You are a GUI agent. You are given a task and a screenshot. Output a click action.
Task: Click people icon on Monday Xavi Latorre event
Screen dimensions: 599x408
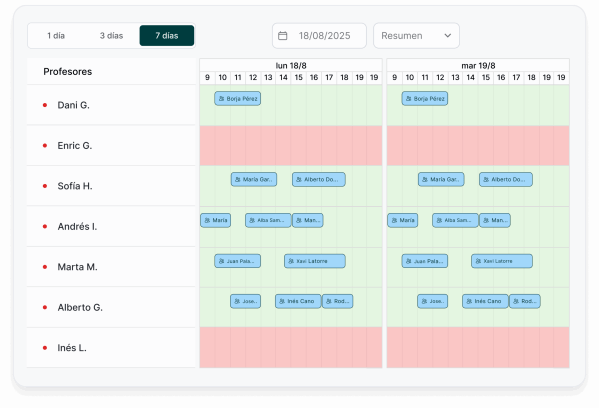pyautogui.click(x=291, y=261)
